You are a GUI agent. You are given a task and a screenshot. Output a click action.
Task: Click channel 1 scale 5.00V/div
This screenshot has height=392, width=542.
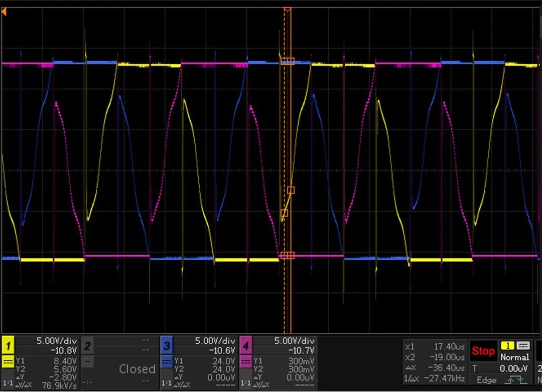tap(57, 341)
